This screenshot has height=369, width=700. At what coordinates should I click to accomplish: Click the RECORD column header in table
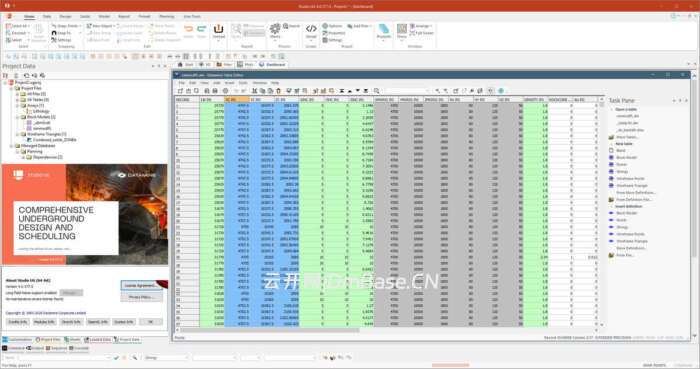click(x=187, y=100)
